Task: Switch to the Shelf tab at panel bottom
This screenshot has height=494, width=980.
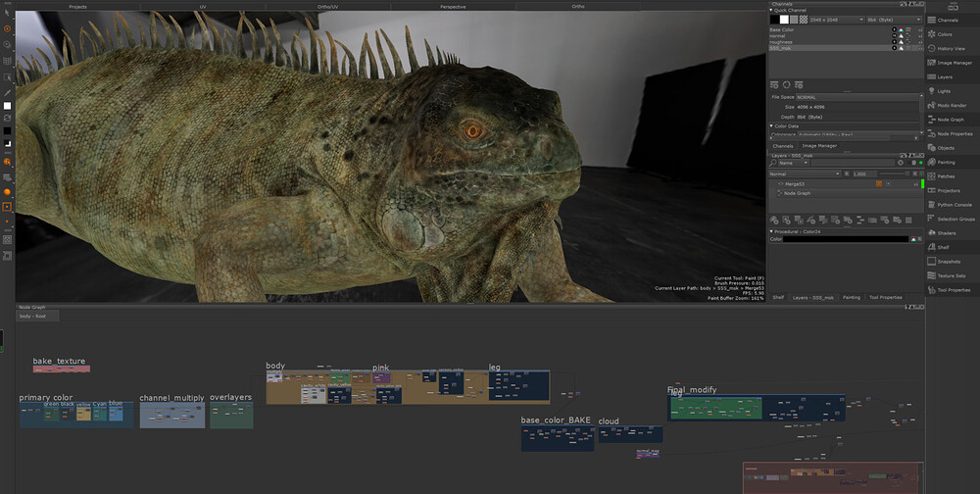Action: [778, 298]
